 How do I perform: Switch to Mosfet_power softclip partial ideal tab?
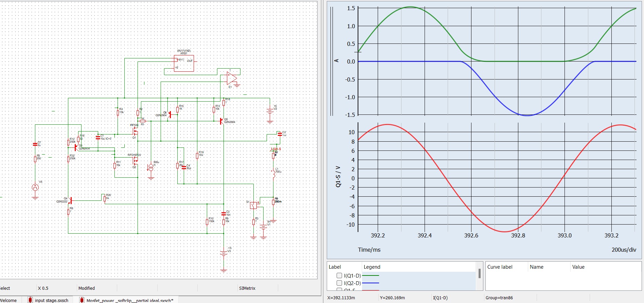[126, 300]
